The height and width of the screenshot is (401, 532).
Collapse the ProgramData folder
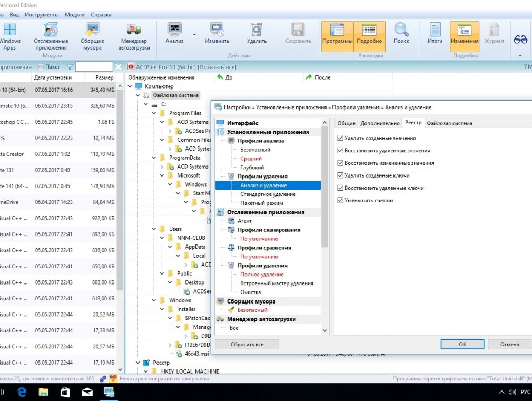point(154,158)
